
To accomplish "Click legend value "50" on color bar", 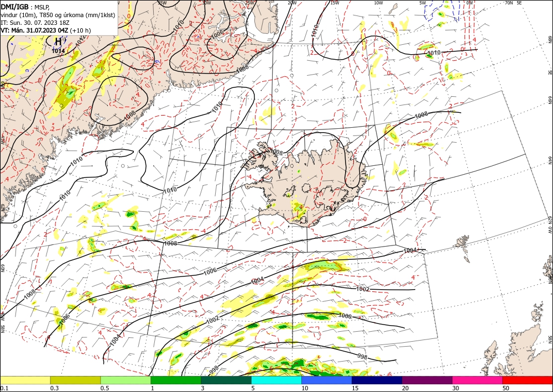I will (x=506, y=388).
